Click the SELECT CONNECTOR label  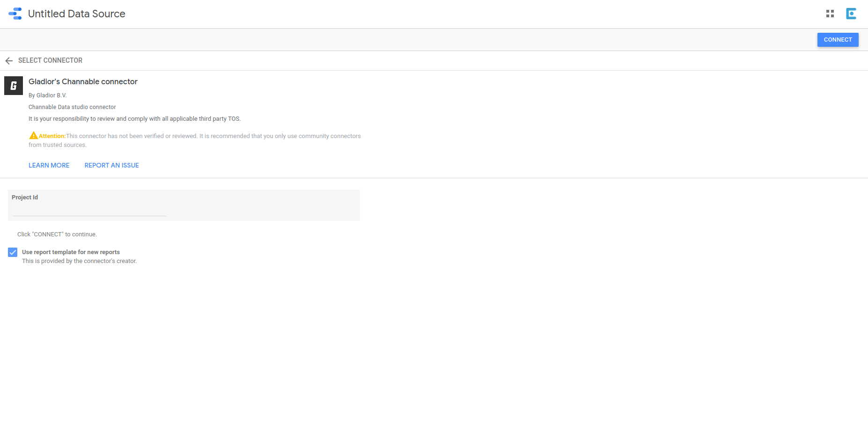click(x=50, y=60)
